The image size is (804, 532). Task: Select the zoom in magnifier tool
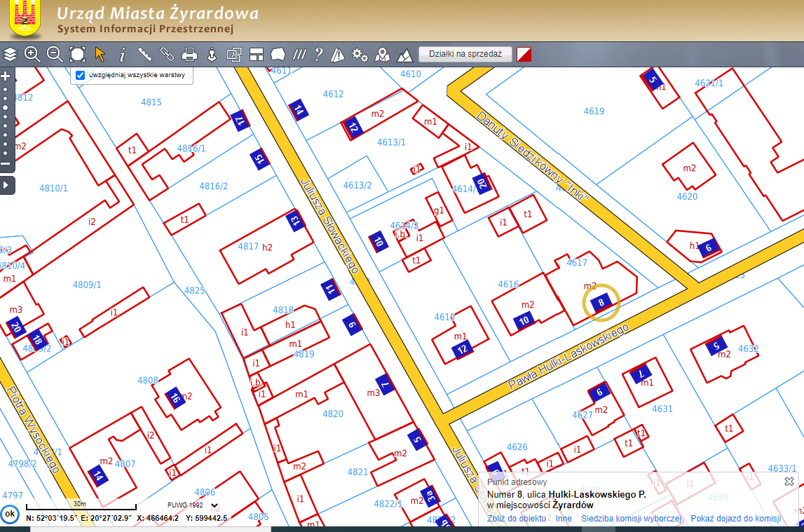(x=32, y=54)
